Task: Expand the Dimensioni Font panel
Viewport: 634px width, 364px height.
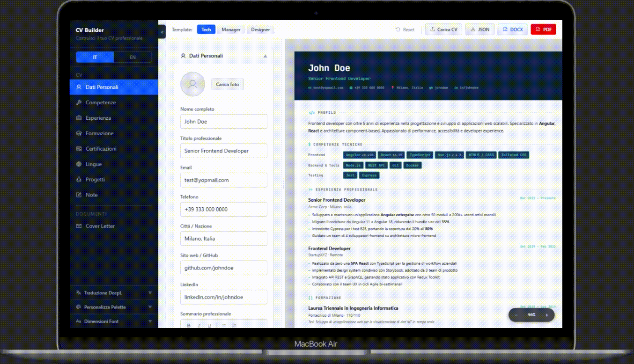Action: (x=114, y=321)
